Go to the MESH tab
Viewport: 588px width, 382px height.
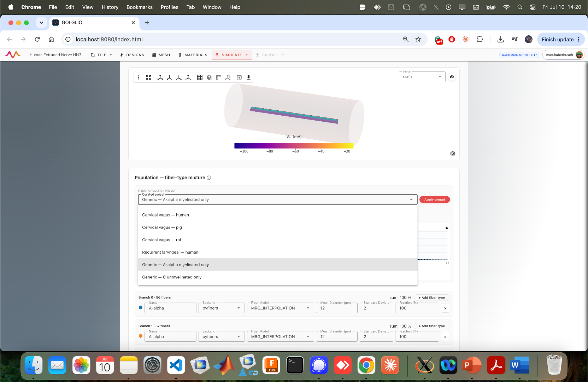pos(161,55)
